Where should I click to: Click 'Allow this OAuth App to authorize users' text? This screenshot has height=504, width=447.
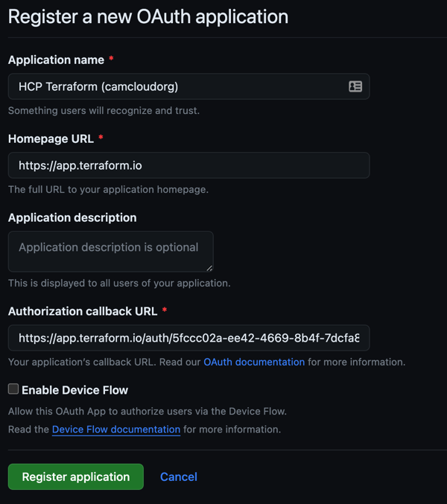(148, 411)
